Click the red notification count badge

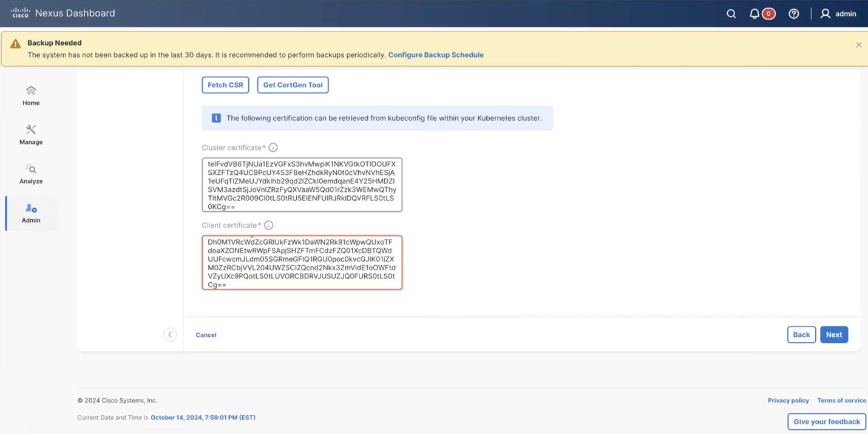768,13
